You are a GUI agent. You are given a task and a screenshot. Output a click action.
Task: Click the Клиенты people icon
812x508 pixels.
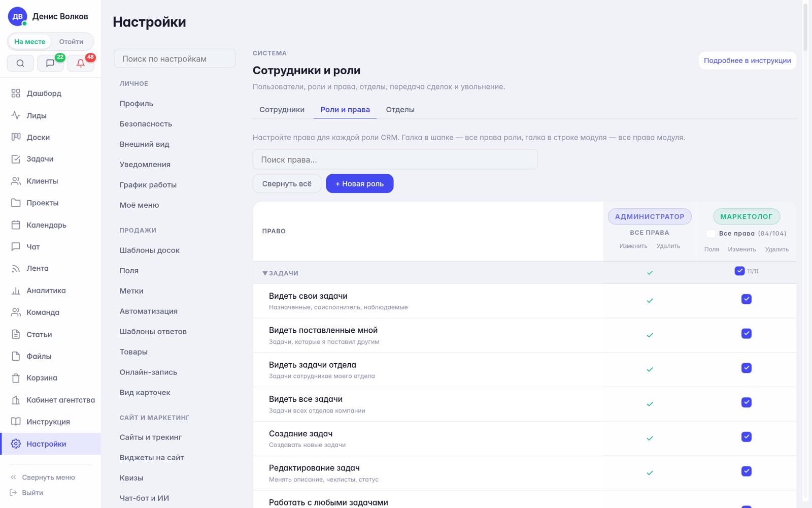tap(16, 181)
